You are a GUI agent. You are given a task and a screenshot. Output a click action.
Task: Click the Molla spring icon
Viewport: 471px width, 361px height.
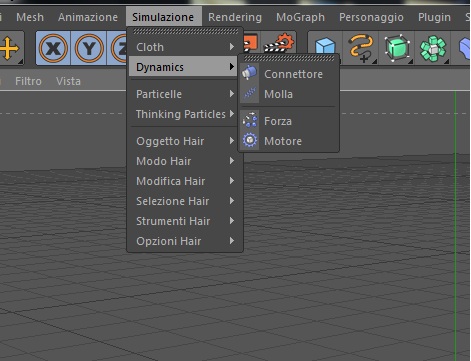(x=250, y=94)
